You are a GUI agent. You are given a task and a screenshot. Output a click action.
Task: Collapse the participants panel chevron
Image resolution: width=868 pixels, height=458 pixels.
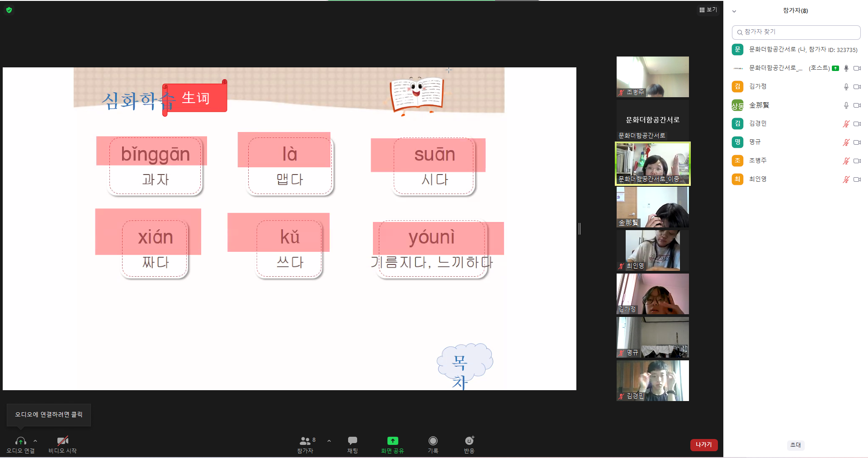pos(734,11)
